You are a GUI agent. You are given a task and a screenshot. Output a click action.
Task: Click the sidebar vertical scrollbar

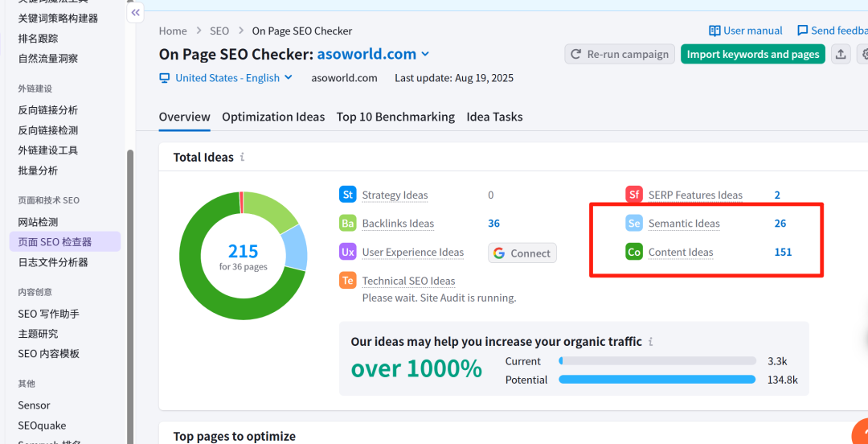click(130, 297)
